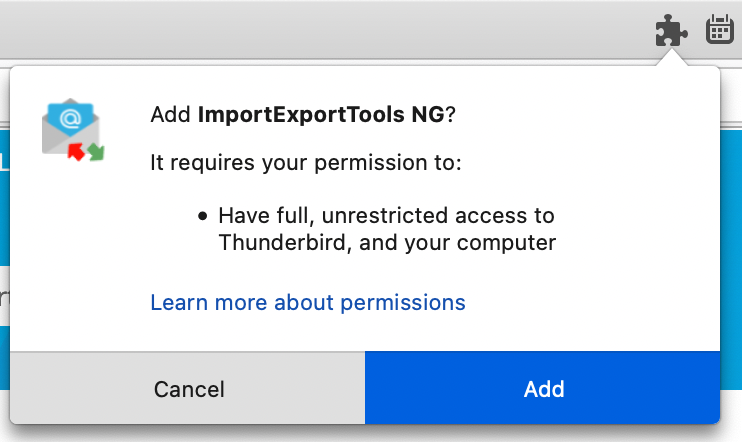Click the puzzle piece add-ons icon

coord(671,31)
